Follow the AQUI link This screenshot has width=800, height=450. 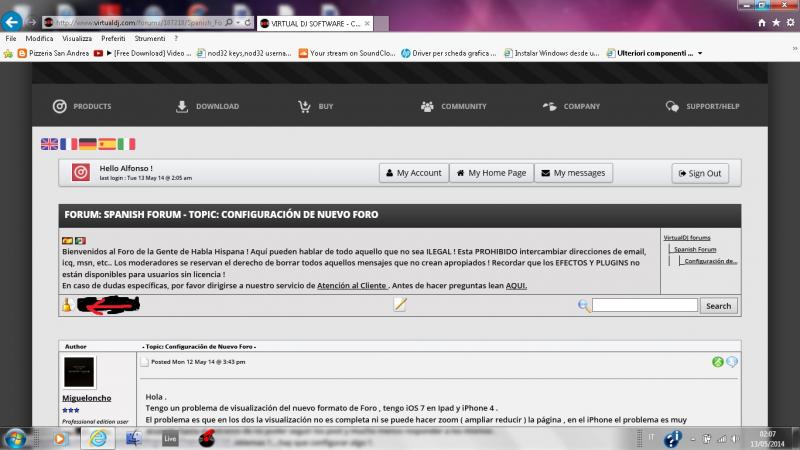(x=516, y=285)
